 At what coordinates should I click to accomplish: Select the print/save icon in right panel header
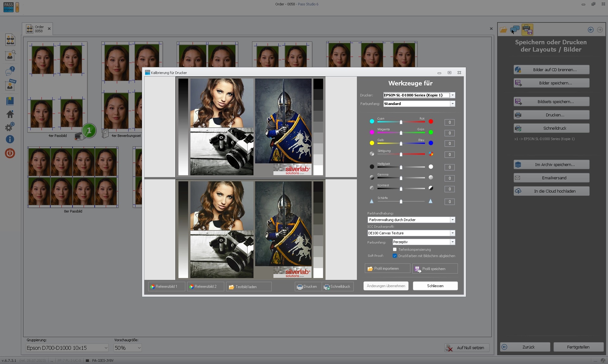[527, 30]
